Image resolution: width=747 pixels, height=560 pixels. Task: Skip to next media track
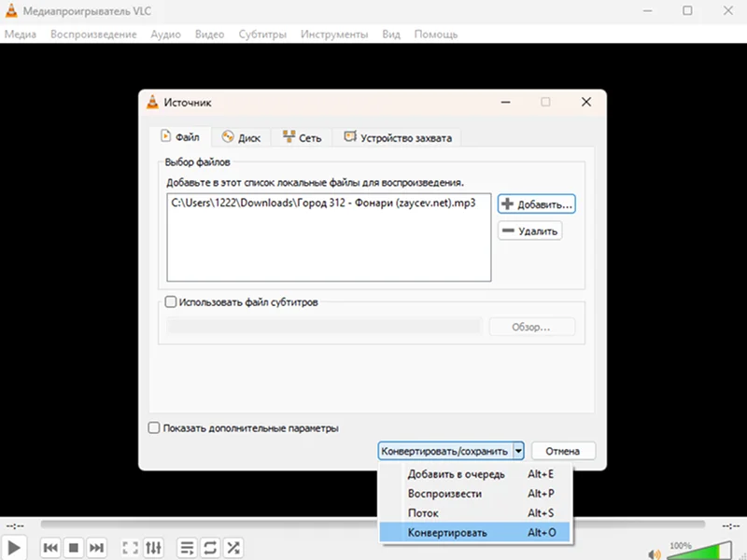click(x=97, y=548)
